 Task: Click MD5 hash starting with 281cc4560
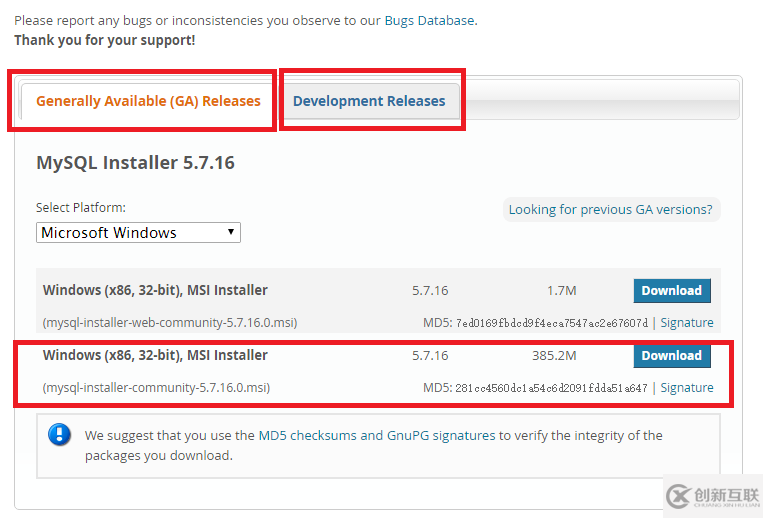click(551, 388)
